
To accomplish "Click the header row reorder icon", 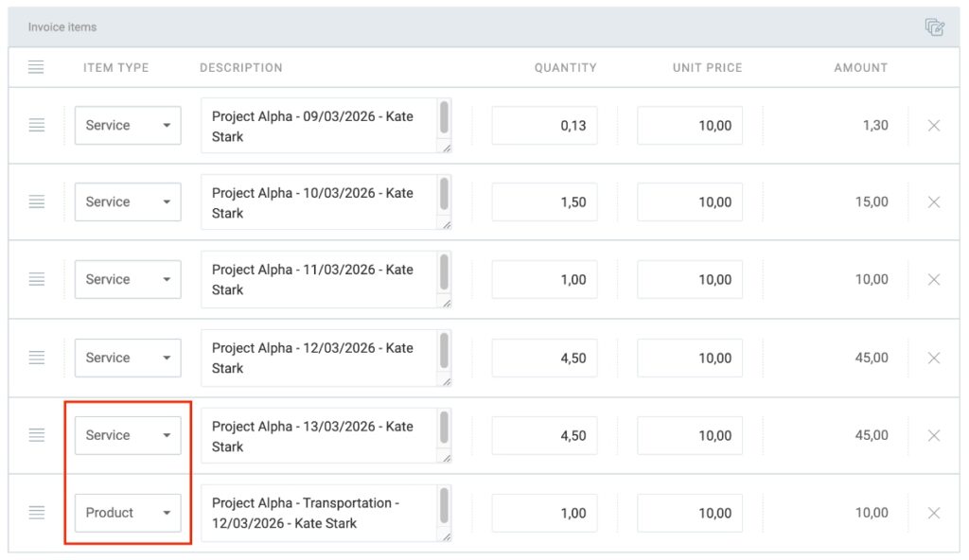I will click(x=37, y=68).
